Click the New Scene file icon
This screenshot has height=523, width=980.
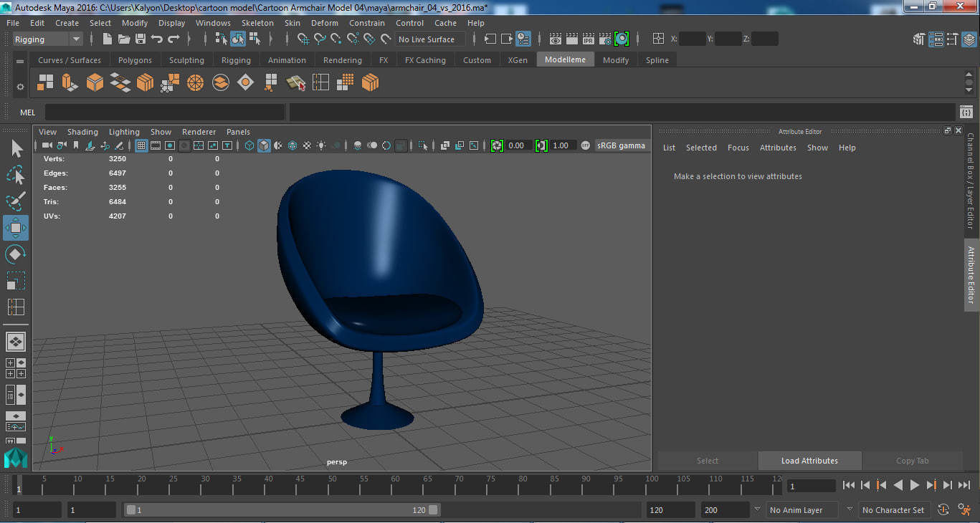click(108, 39)
